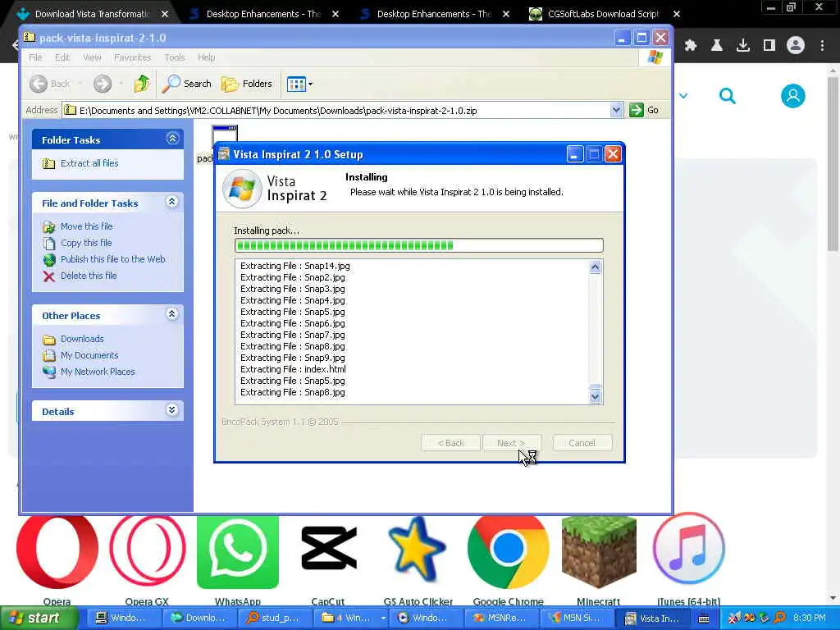The image size is (840, 630).
Task: Click Delete this file
Action: click(x=89, y=276)
